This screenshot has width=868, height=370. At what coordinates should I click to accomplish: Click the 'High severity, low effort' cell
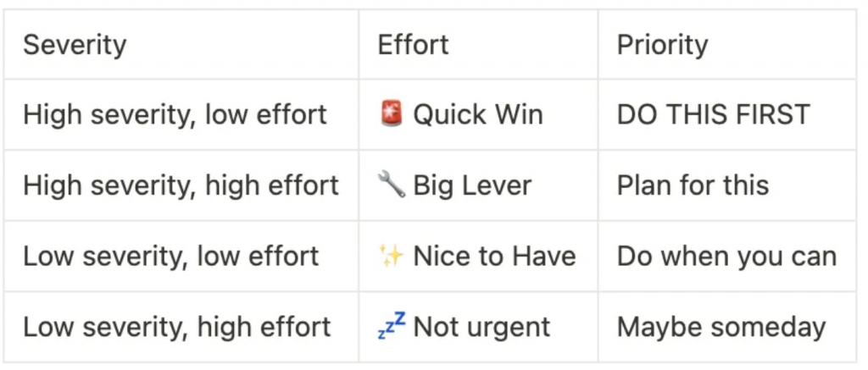pyautogui.click(x=181, y=114)
